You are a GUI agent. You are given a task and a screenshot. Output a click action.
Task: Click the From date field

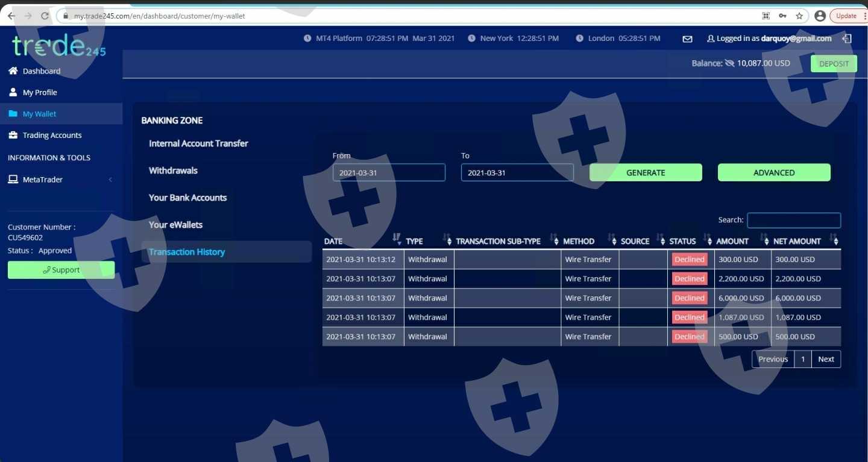tap(389, 173)
